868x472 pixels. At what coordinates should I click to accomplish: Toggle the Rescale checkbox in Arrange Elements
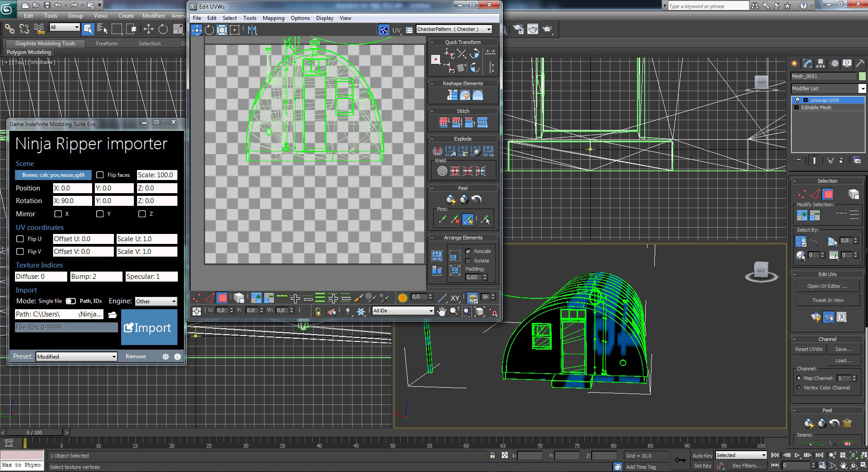pos(468,251)
